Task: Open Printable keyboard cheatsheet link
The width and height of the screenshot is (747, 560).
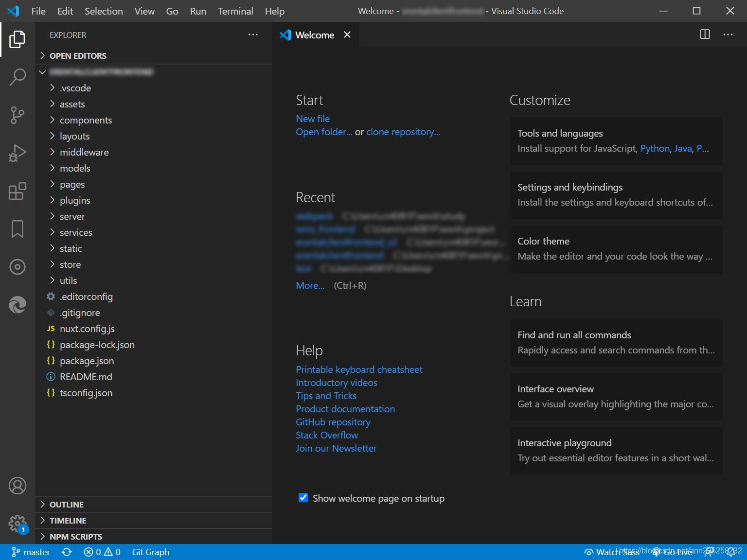Action: (x=359, y=369)
